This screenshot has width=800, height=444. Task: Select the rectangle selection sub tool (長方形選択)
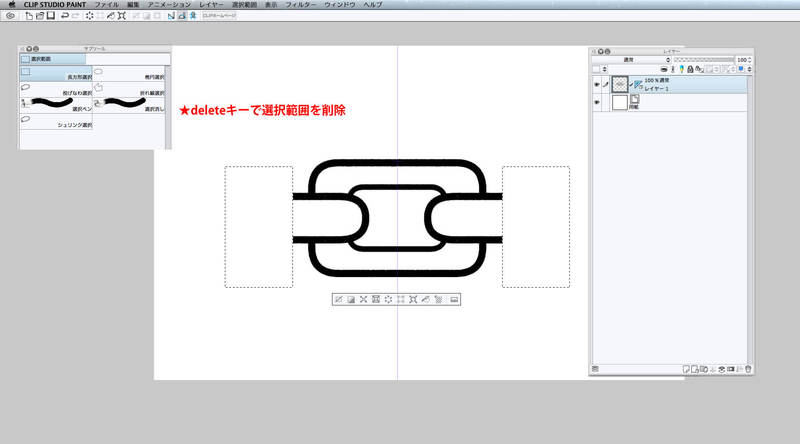(55, 74)
